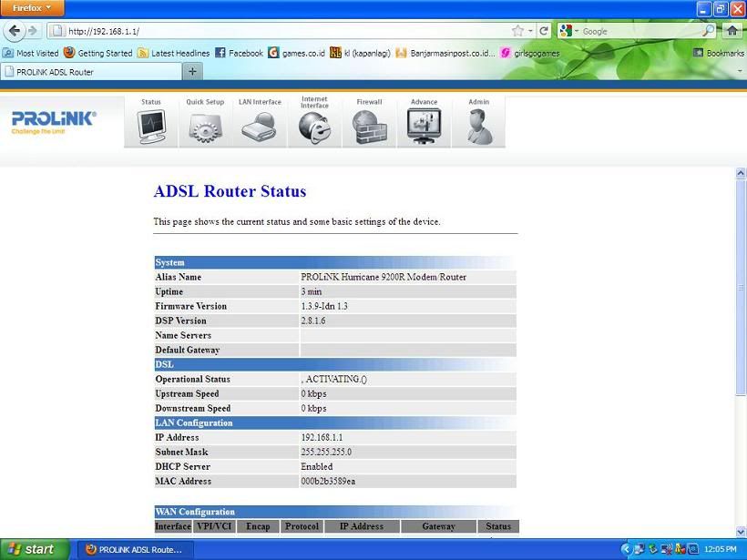Click the Subnet Mask value 255.255.255.0

326,452
